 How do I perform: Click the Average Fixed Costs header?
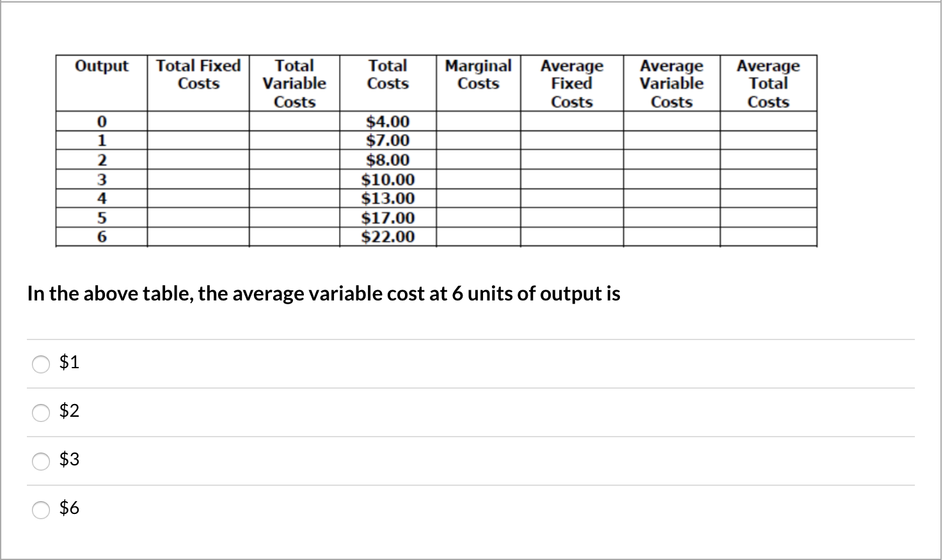571,83
